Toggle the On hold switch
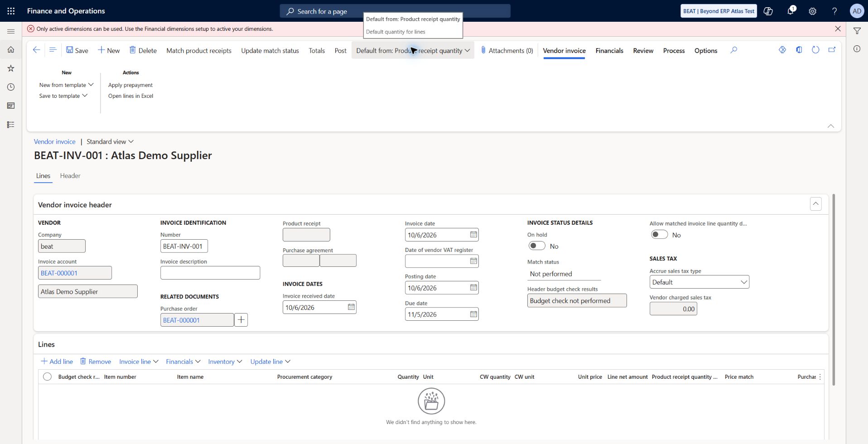Image resolution: width=868 pixels, height=444 pixels. [x=537, y=246]
